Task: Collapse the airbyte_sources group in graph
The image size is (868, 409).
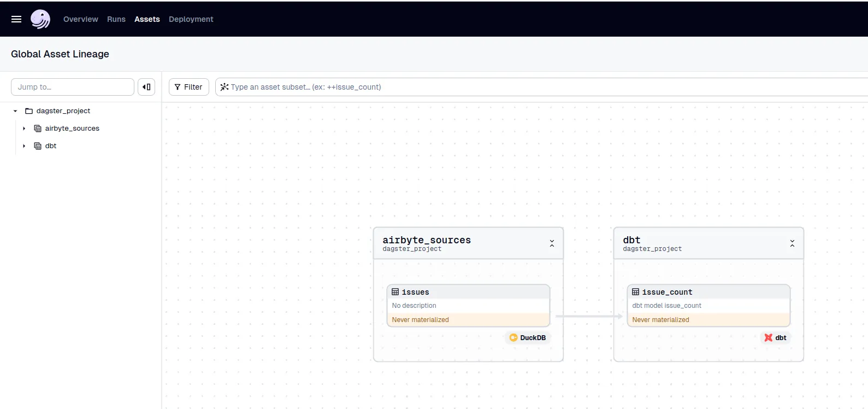Action: (x=552, y=243)
